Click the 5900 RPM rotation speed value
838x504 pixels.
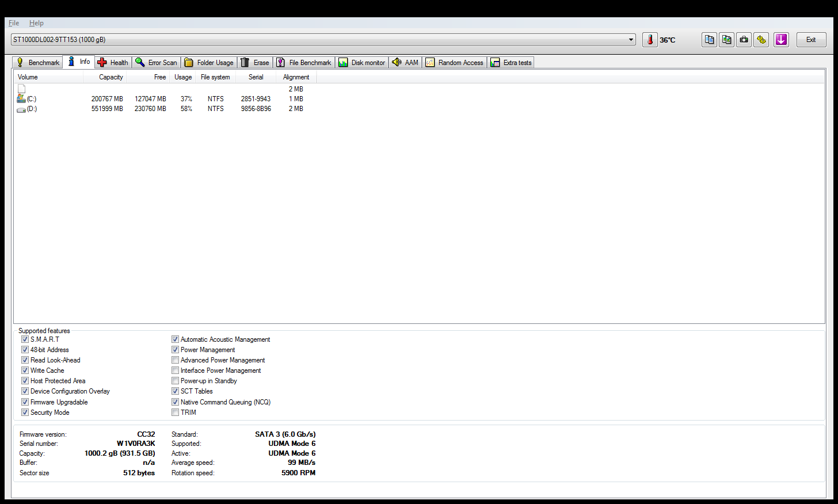tap(299, 473)
